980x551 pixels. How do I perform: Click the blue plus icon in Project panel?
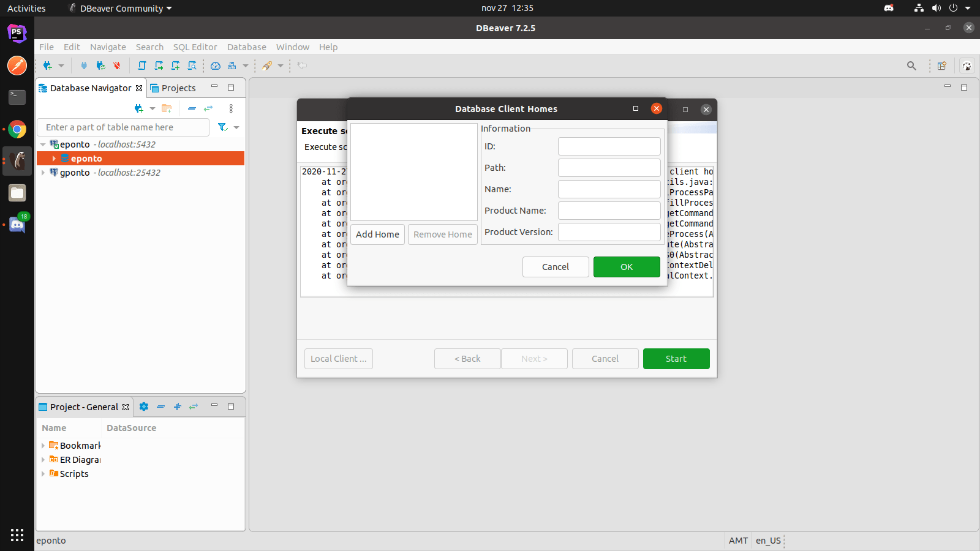pyautogui.click(x=177, y=407)
